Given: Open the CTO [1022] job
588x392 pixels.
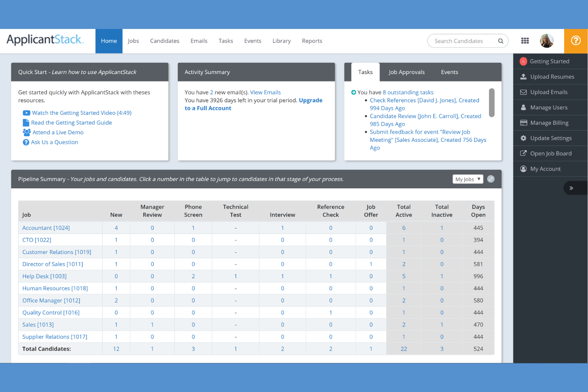Looking at the screenshot, I should coord(37,240).
